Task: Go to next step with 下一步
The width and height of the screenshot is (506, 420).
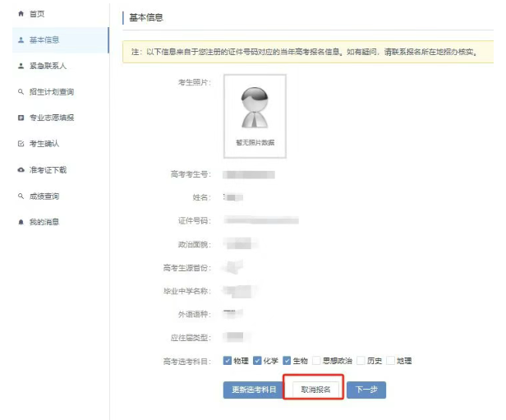Action: coord(366,390)
